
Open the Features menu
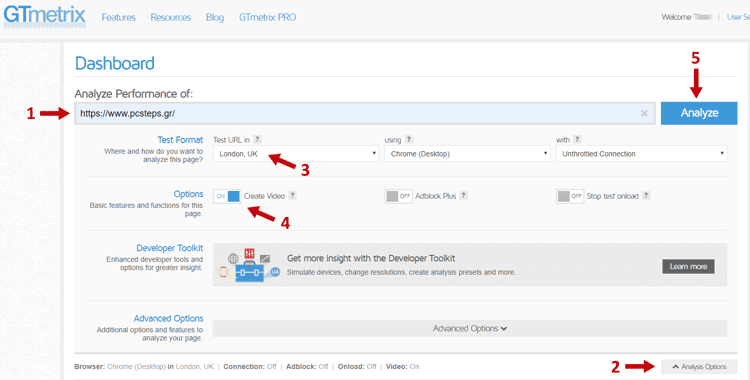tap(119, 17)
